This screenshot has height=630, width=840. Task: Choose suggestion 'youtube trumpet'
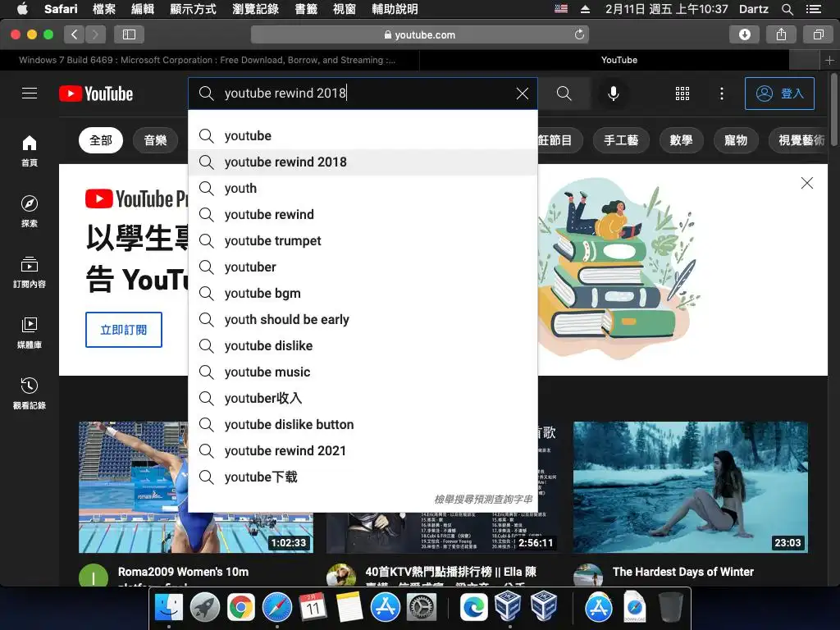pos(363,240)
